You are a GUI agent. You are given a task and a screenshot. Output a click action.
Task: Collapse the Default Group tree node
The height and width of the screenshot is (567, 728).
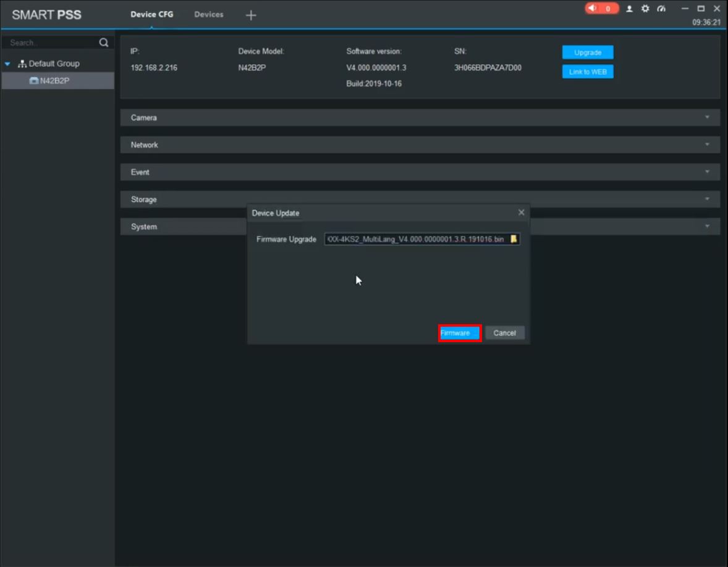point(7,64)
